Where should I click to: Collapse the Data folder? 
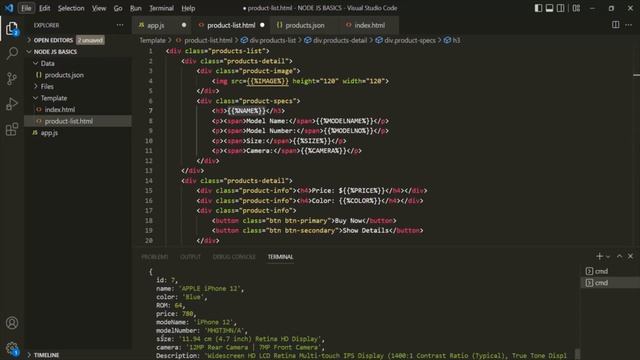(x=47, y=63)
